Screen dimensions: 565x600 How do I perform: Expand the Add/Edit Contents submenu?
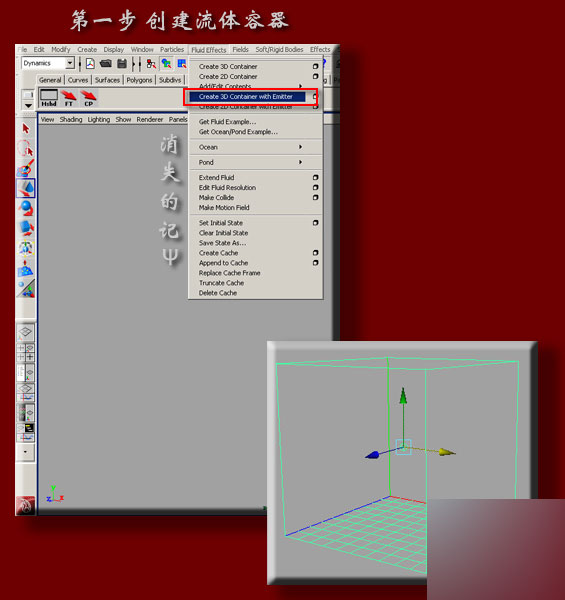point(301,86)
